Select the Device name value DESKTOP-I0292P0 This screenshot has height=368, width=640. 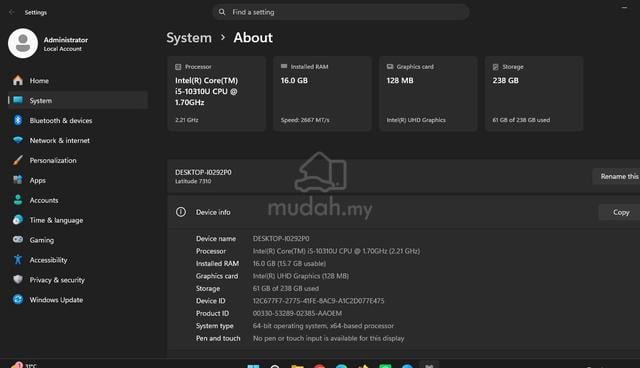tap(281, 238)
